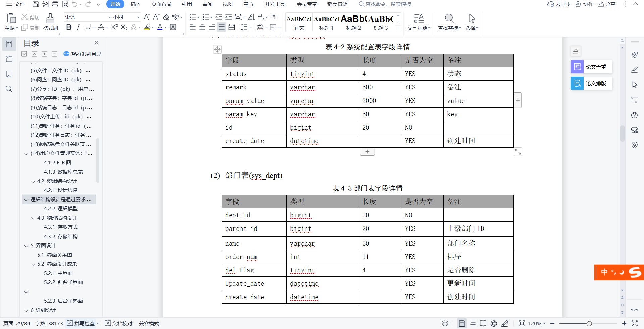Open the 页面布局 ribbon tab
Image resolution: width=644 pixels, height=329 pixels.
pos(161,4)
